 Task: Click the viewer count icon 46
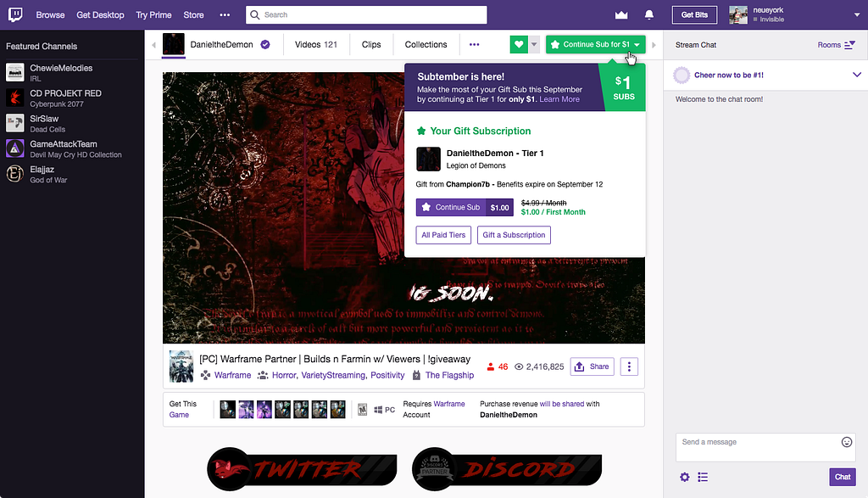491,367
